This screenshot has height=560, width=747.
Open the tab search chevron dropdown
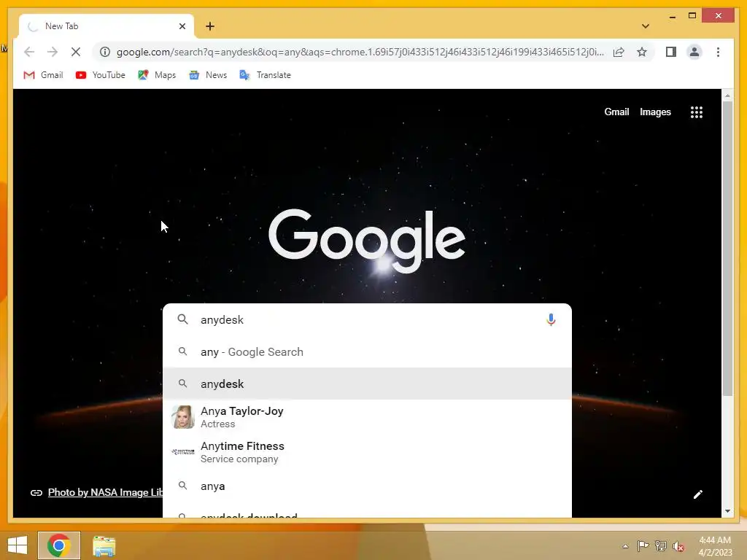pyautogui.click(x=646, y=26)
